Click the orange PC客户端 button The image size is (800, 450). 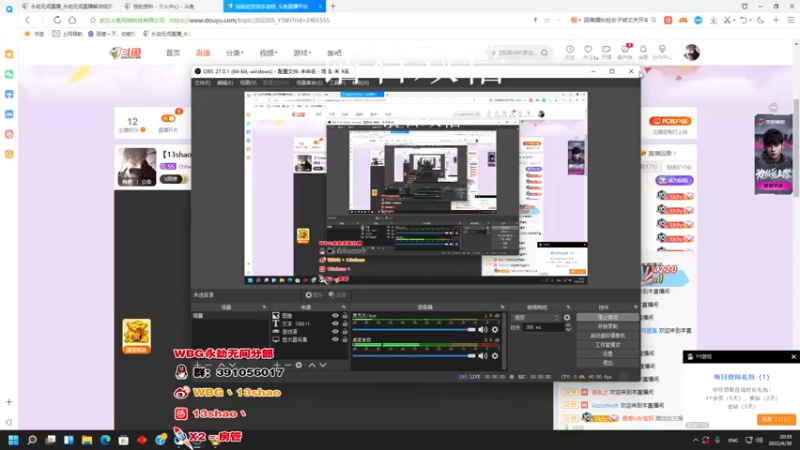(x=670, y=121)
